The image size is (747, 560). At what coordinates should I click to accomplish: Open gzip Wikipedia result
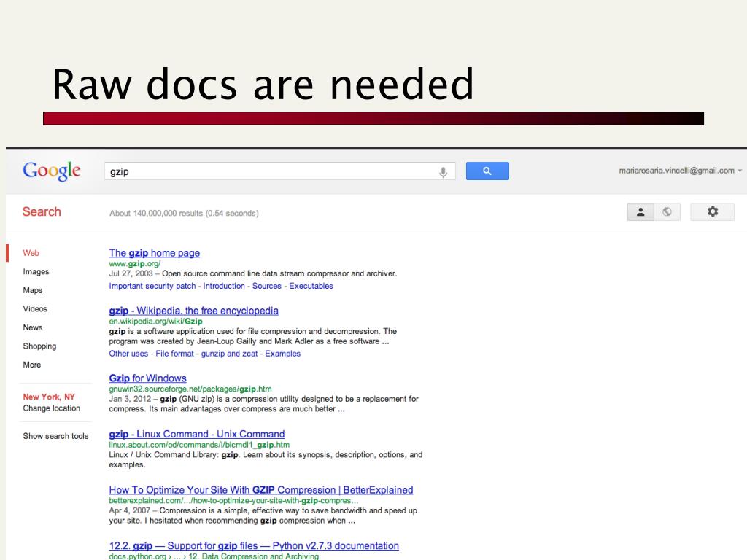(193, 311)
